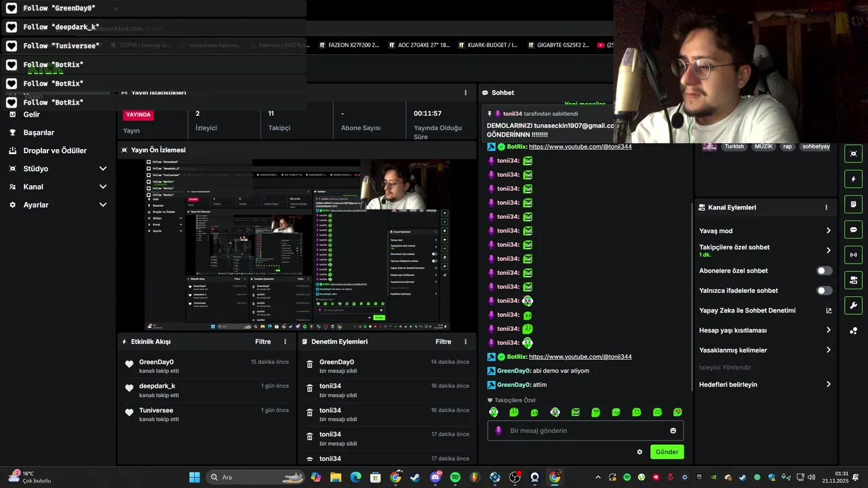Click Filtre in Denetim Eylemleri panel
The width and height of the screenshot is (868, 488).
[443, 342]
